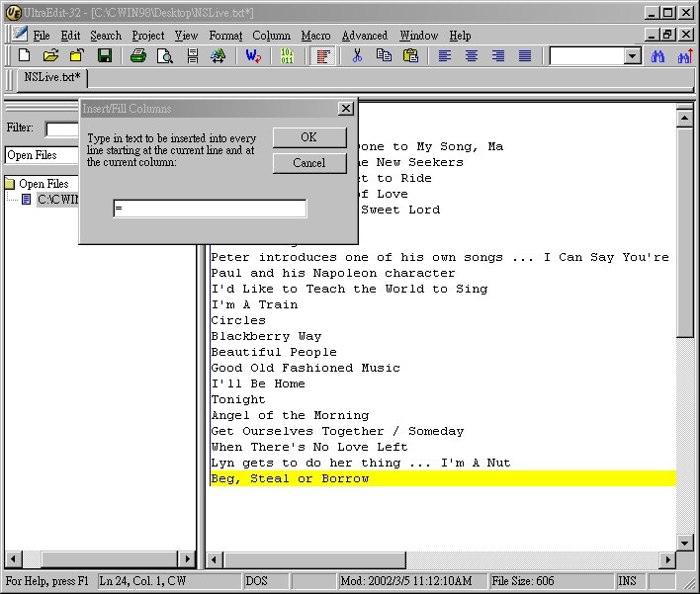Click the Paste clipboard icon
Image resolution: width=700 pixels, height=594 pixels.
410,55
